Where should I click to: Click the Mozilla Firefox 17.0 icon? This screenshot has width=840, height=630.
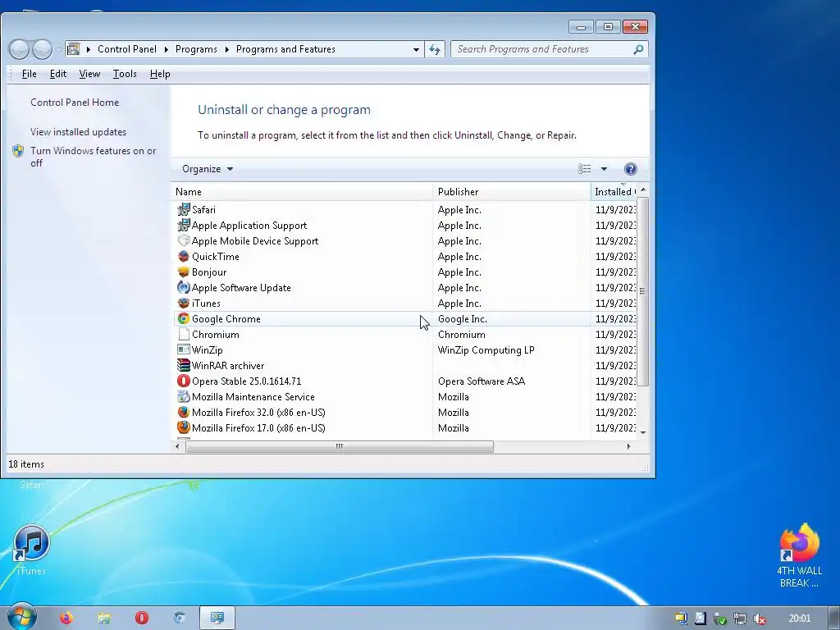coord(184,427)
